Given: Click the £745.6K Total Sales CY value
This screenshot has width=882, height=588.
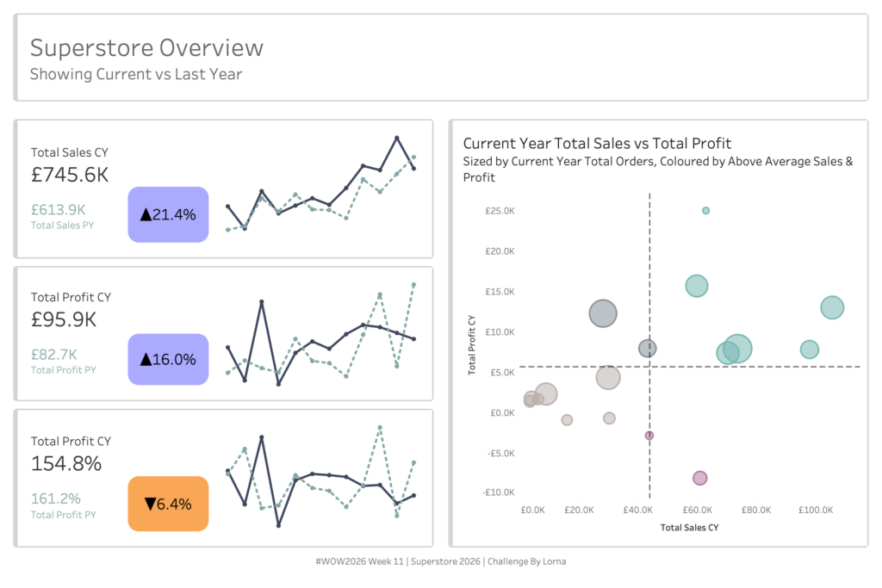Looking at the screenshot, I should pos(70,175).
